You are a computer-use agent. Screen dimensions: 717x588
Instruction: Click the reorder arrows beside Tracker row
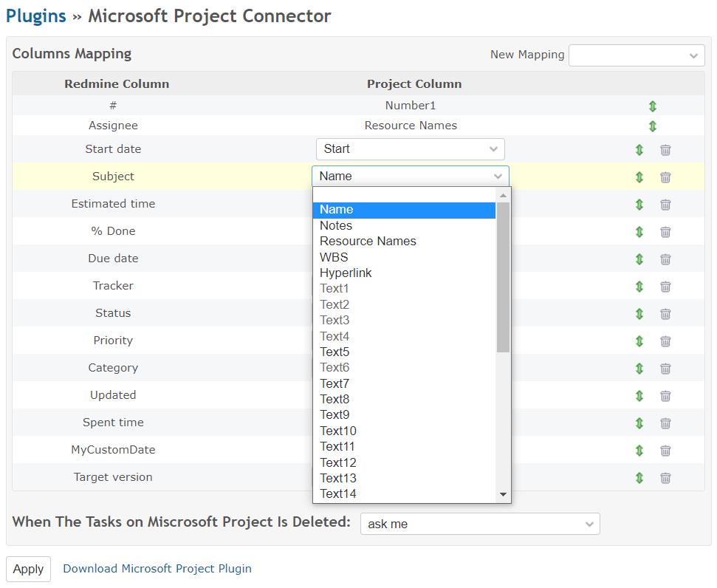[x=639, y=287]
